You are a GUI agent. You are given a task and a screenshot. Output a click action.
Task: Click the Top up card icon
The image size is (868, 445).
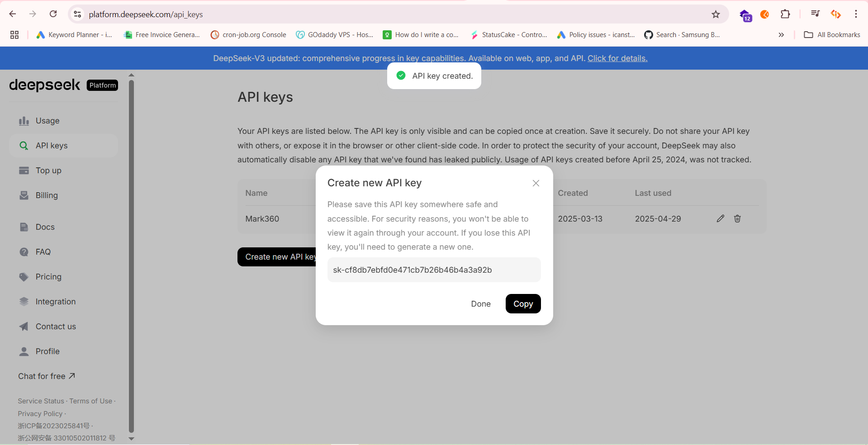click(x=24, y=170)
